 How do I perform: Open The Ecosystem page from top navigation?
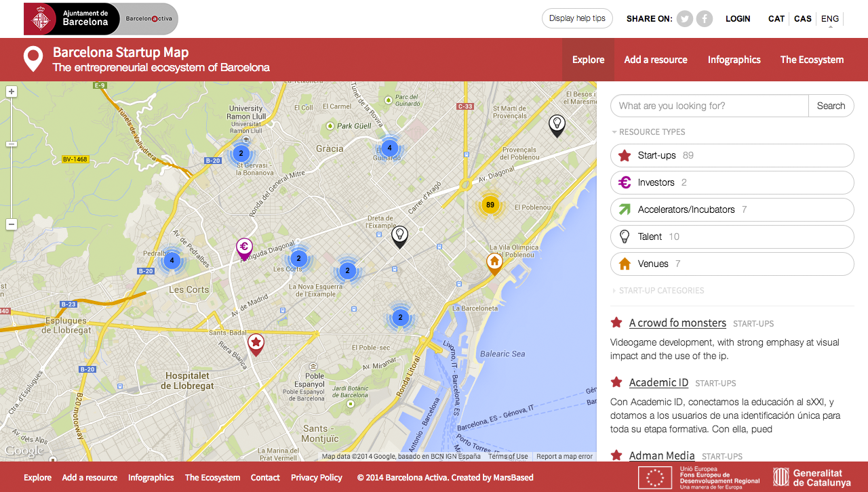point(812,60)
